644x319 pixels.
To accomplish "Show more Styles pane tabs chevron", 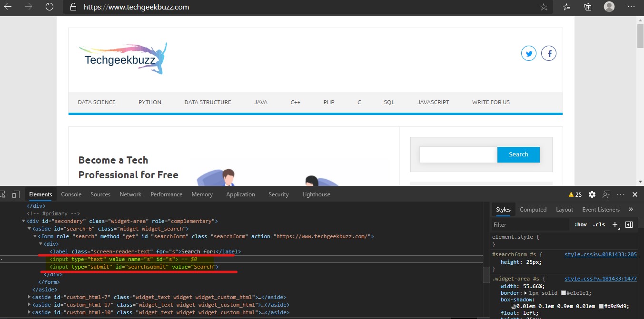I will click(631, 209).
